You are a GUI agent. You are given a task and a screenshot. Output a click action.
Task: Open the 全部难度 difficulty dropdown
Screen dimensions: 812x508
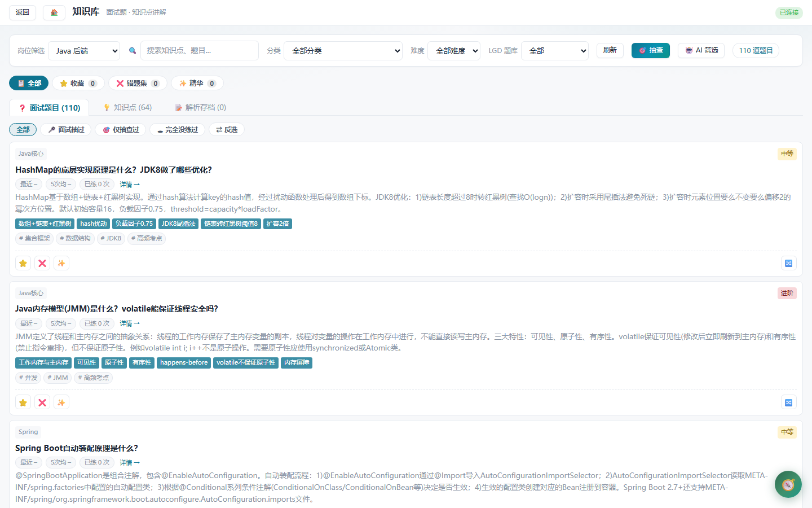[454, 51]
